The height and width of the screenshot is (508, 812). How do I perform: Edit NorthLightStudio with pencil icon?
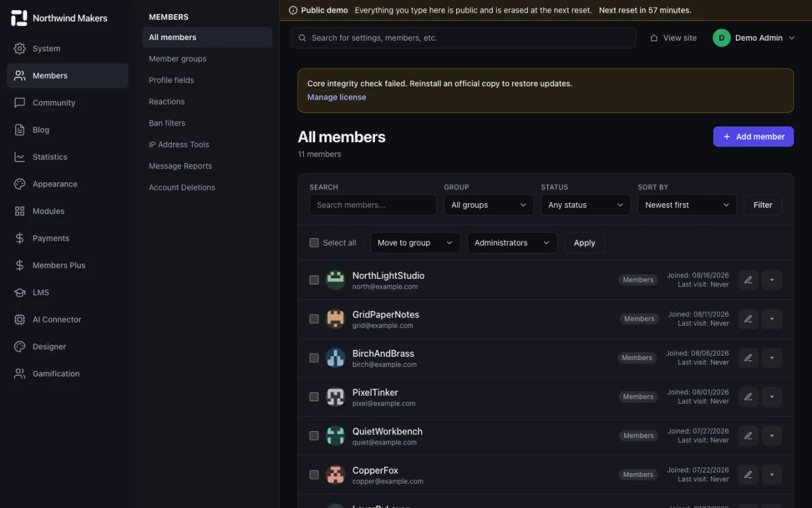(x=748, y=280)
